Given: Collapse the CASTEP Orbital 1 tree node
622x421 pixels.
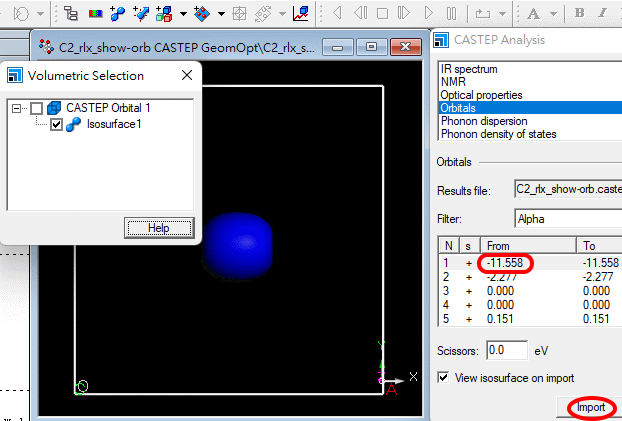Looking at the screenshot, I should coord(16,108).
